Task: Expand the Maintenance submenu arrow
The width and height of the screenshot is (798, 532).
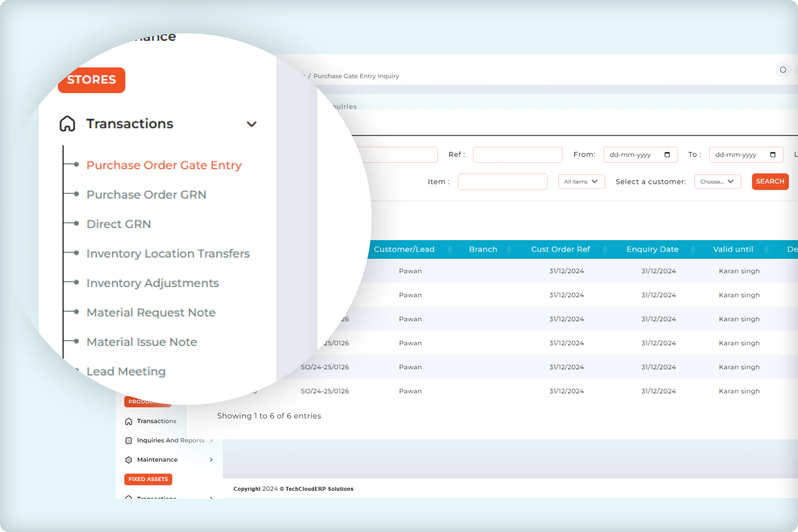Action: [x=211, y=459]
